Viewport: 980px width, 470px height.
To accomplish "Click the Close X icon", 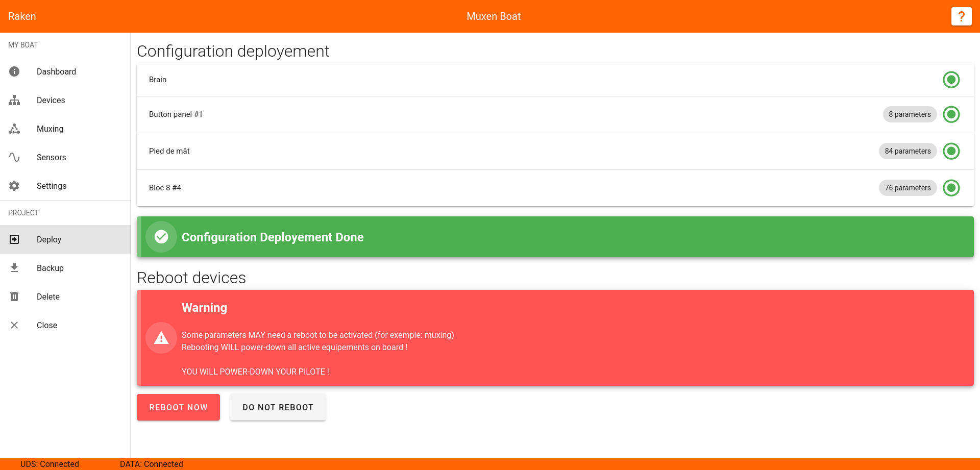I will tap(14, 325).
